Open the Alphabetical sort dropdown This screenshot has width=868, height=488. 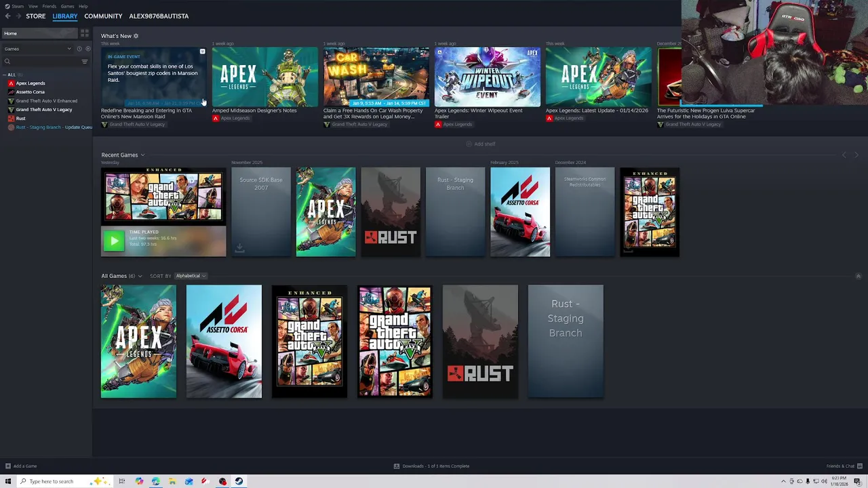pyautogui.click(x=191, y=276)
